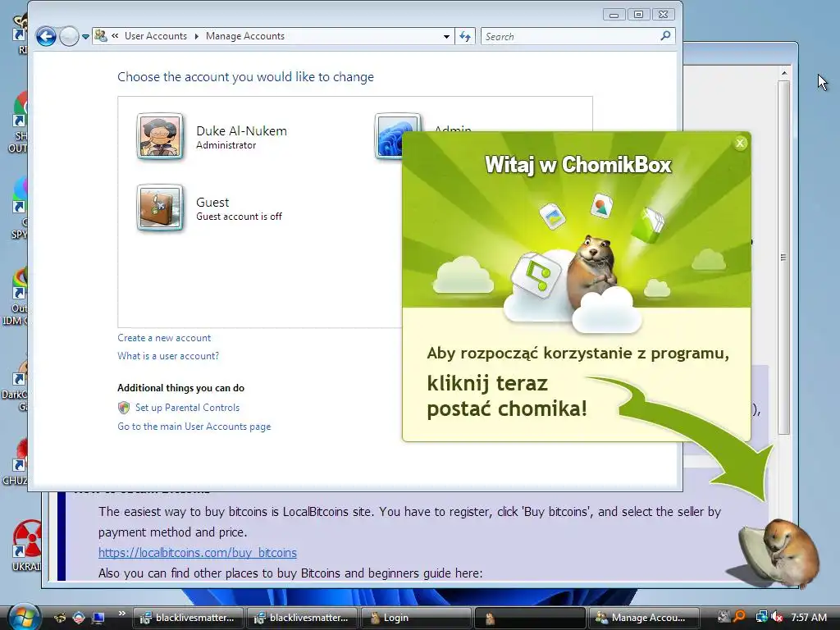Viewport: 840px width, 630px height.
Task: Open the localbitcoins.com/buy_bitcoins link
Action: tap(197, 552)
